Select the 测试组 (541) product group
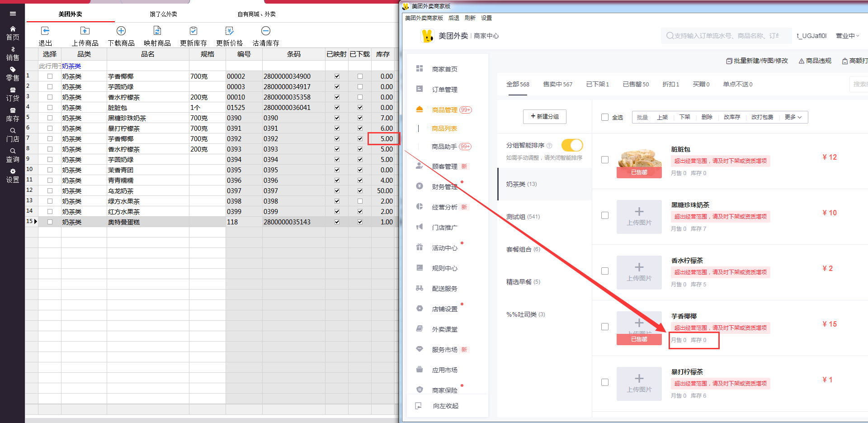Image resolution: width=868 pixels, height=423 pixels. click(x=523, y=217)
